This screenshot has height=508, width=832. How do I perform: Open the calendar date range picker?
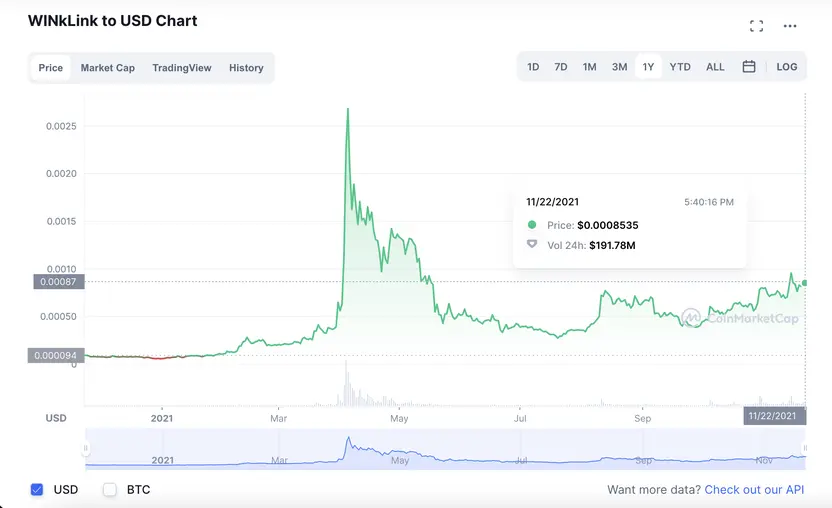pos(749,67)
